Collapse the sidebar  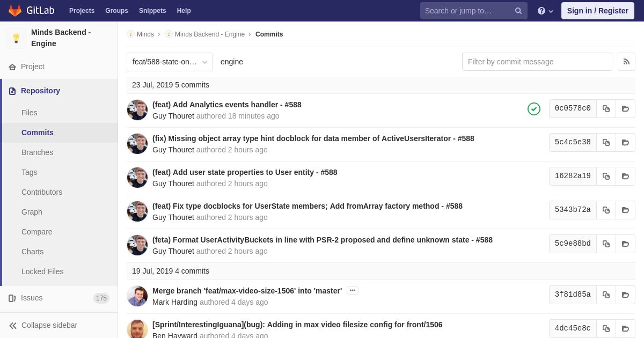43,325
